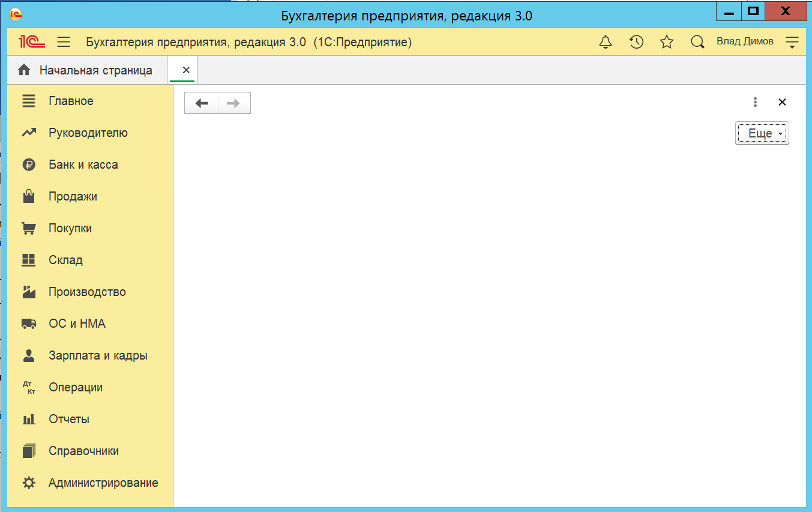The image size is (812, 512).
Task: Open the Администрирование section
Action: [90, 483]
